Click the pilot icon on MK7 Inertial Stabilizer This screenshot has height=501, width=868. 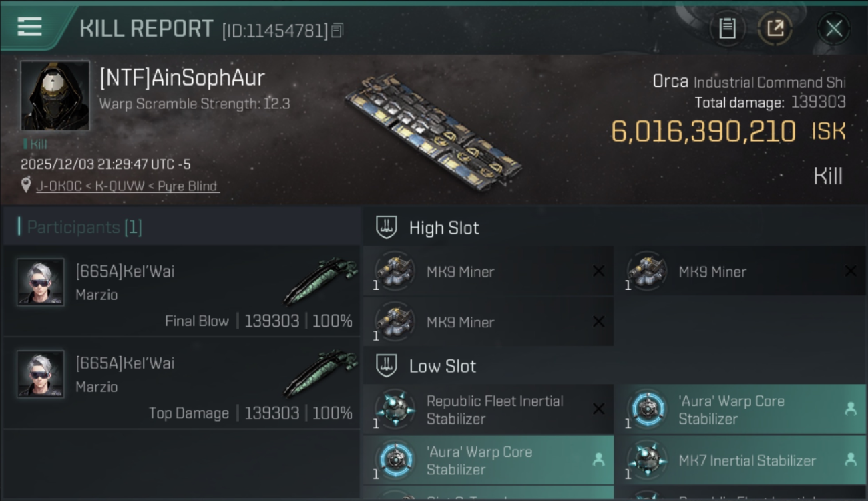pyautogui.click(x=850, y=460)
